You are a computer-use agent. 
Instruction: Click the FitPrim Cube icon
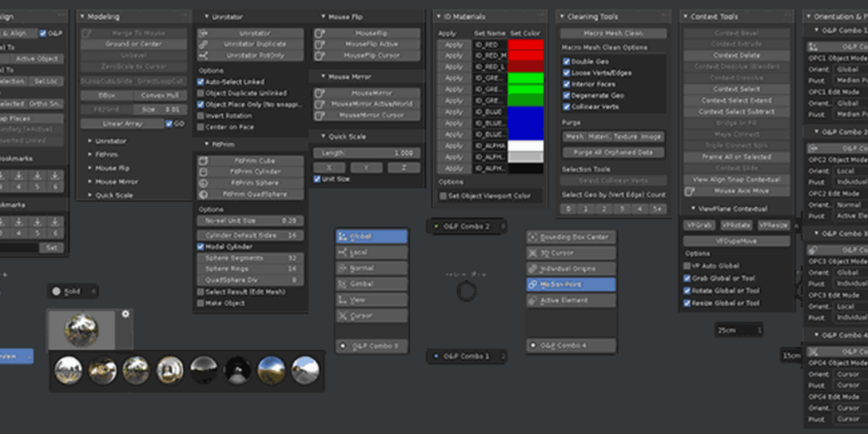tap(203, 160)
